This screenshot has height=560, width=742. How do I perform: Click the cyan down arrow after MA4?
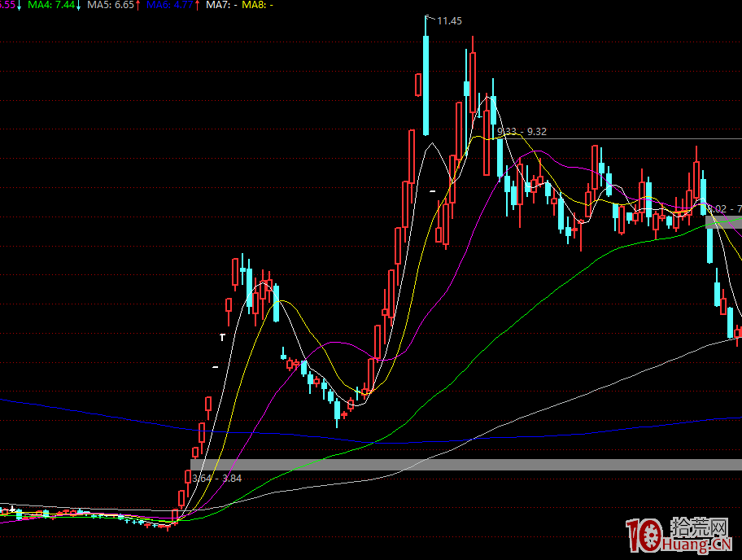pyautogui.click(x=78, y=5)
